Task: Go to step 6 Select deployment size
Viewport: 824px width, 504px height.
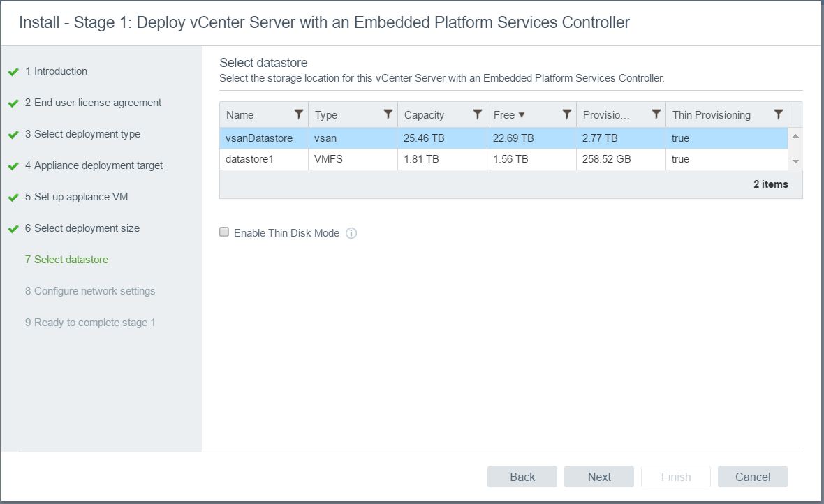Action: (x=82, y=228)
